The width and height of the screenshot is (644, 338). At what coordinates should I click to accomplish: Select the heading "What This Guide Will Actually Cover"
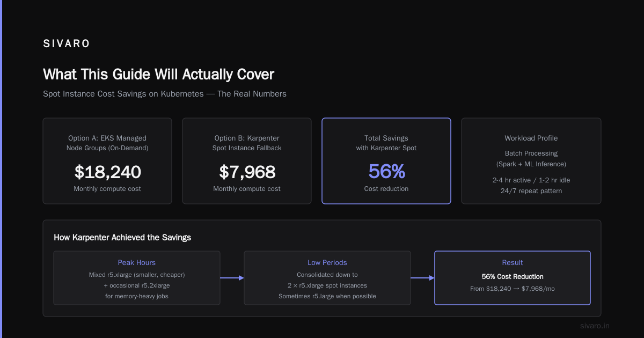158,74
